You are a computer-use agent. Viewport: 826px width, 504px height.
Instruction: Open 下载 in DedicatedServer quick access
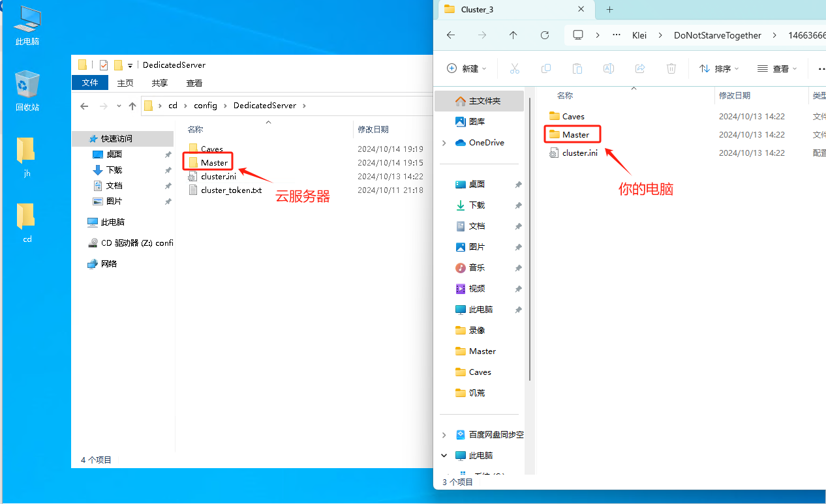point(114,170)
